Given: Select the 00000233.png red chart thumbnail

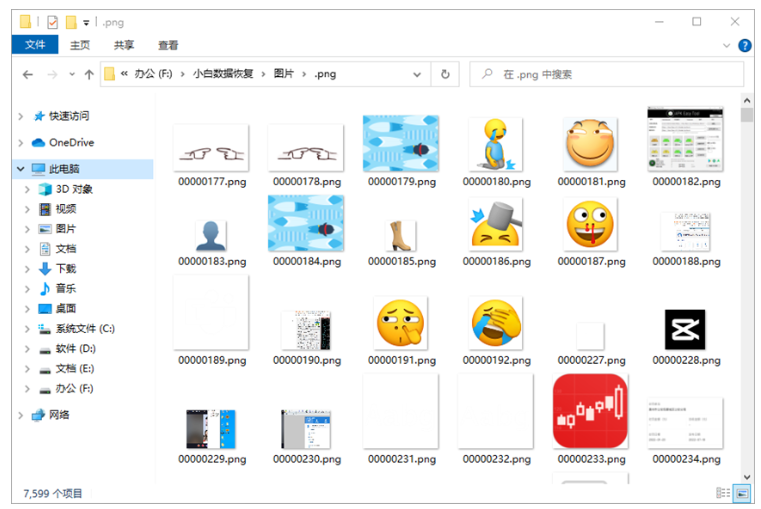Looking at the screenshot, I should pyautogui.click(x=590, y=411).
